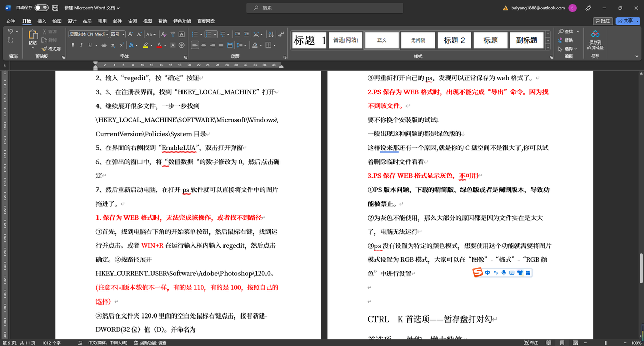
Task: Open the 插入 (Insert) ribbon tab
Action: pos(42,21)
